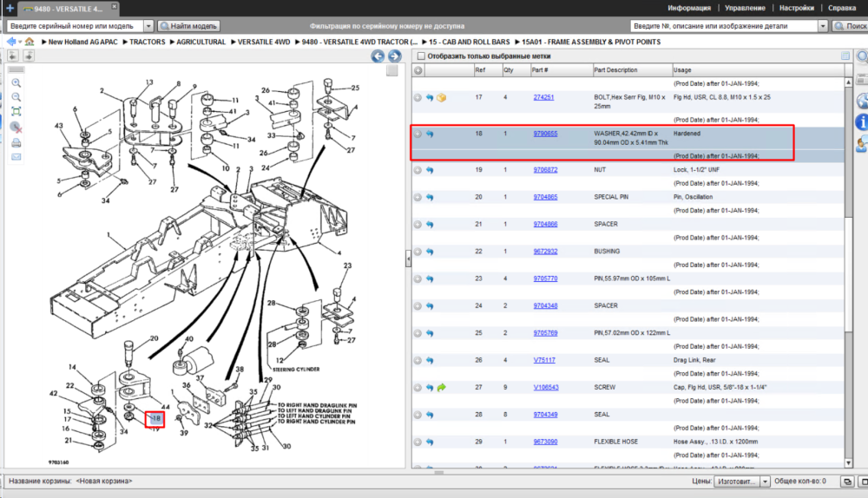Toggle show only selected marks checkbox
This screenshot has width=868, height=498.
421,56
